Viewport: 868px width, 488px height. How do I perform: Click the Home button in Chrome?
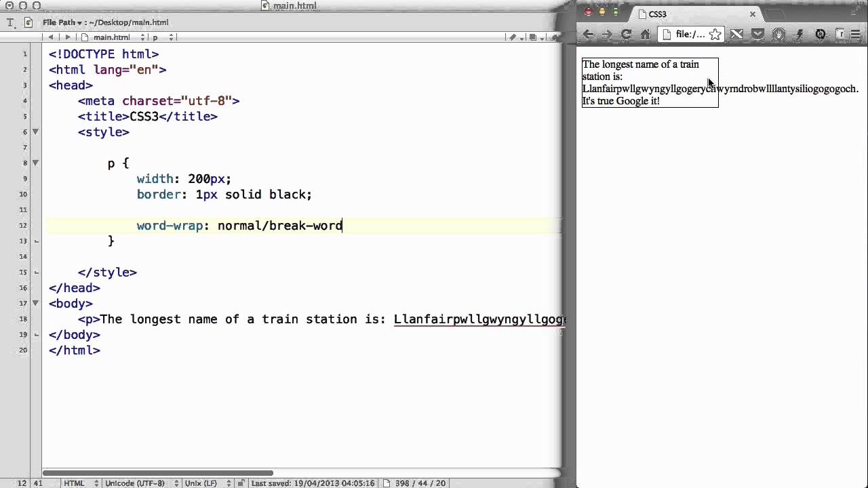[x=646, y=34]
